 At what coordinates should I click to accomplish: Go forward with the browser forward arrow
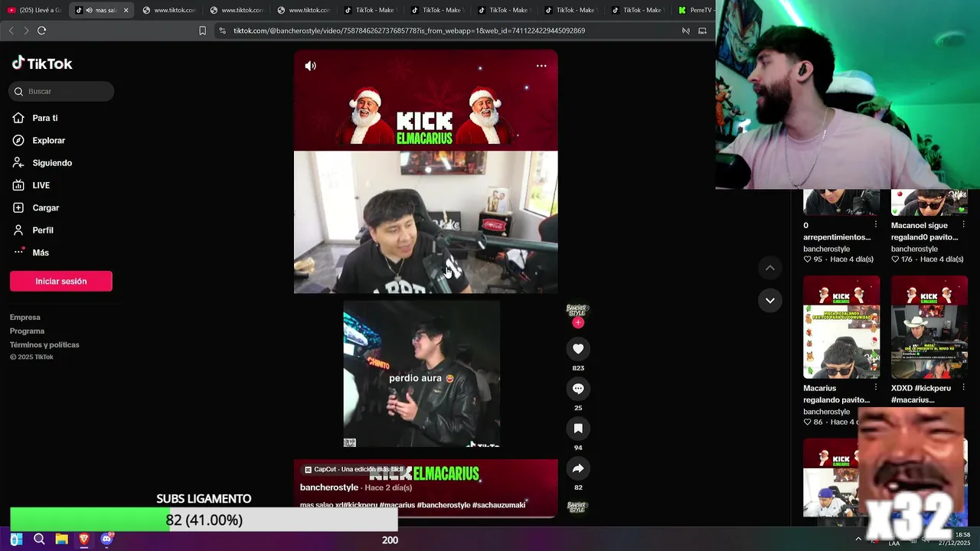tap(26, 31)
